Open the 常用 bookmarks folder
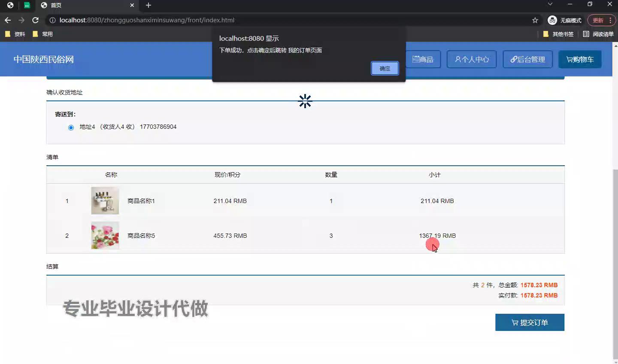 click(x=43, y=34)
